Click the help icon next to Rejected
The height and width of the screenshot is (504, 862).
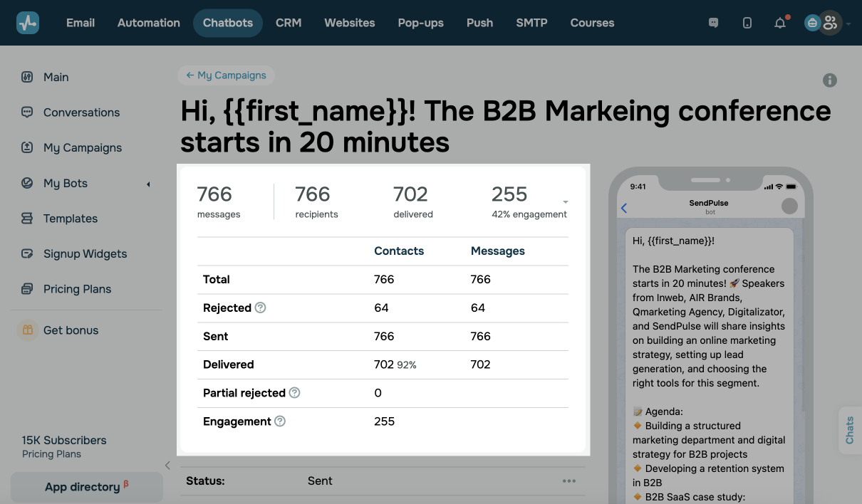pyautogui.click(x=261, y=308)
